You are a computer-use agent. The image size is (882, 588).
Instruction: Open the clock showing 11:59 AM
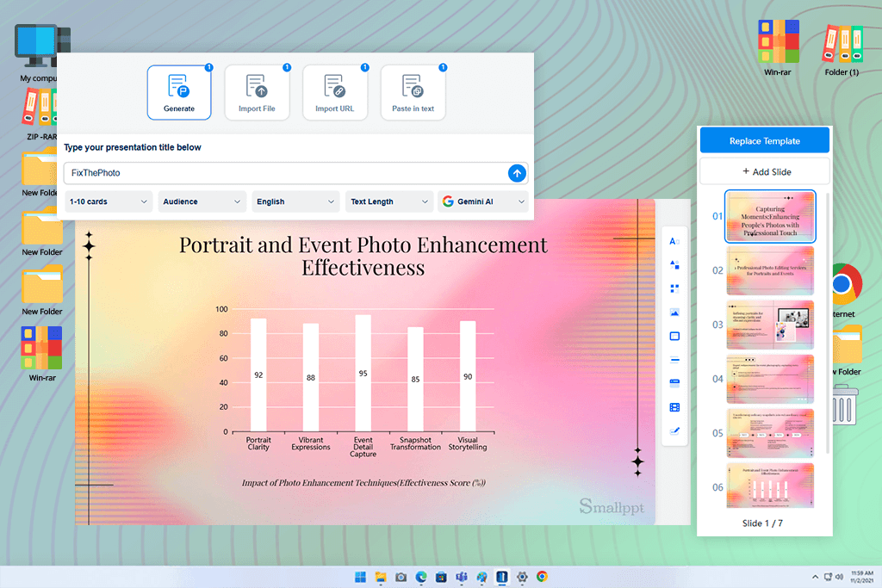click(861, 577)
